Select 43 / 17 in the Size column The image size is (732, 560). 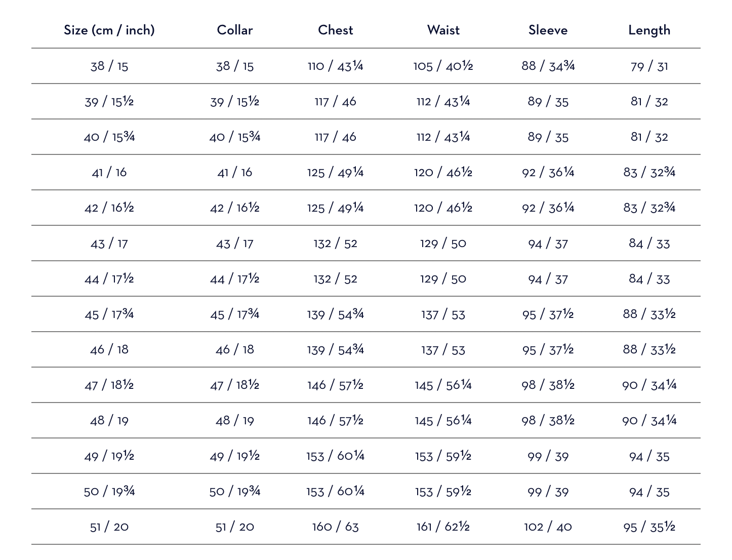(x=109, y=244)
